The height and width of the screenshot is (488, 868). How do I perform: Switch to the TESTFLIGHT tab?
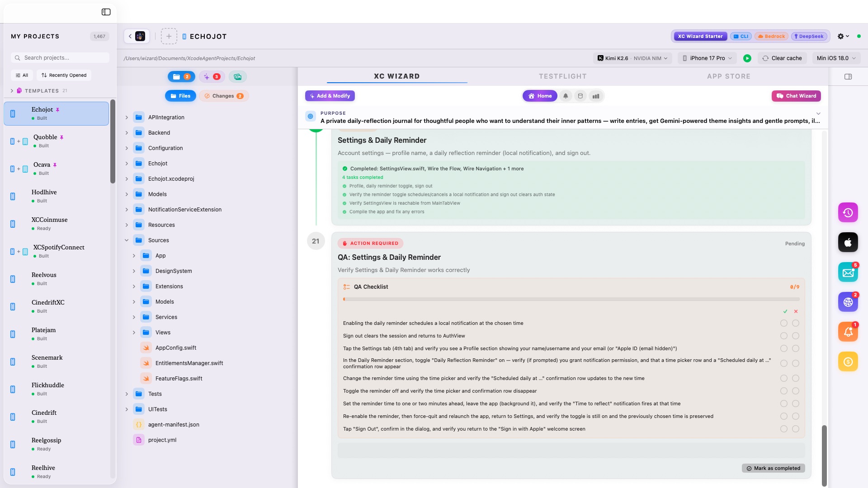click(x=562, y=76)
